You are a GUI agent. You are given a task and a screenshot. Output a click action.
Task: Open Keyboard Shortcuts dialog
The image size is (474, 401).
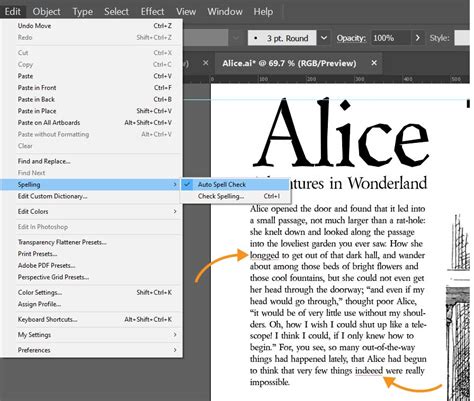[91, 319]
